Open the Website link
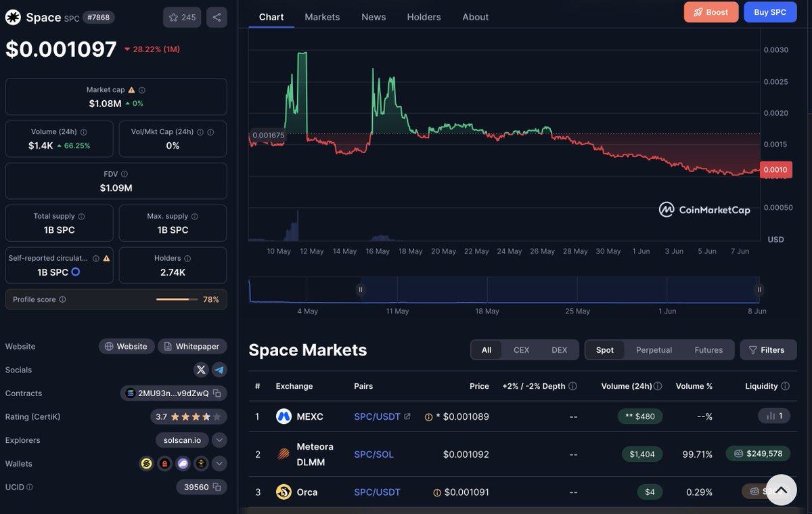 (127, 346)
